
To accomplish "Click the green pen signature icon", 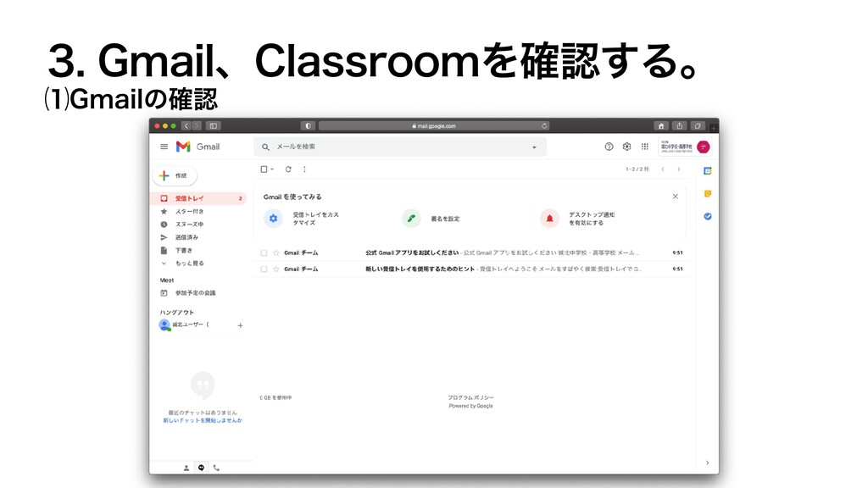I will pos(411,219).
